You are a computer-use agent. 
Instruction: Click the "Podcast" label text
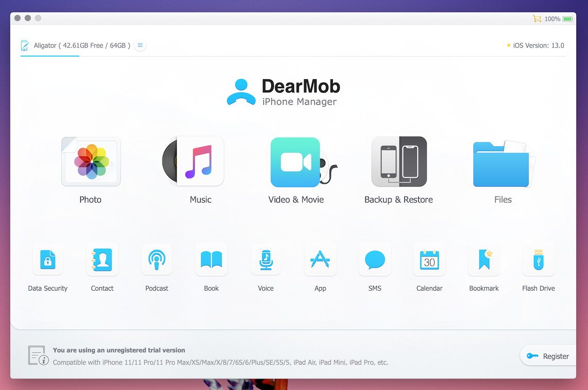pos(157,288)
